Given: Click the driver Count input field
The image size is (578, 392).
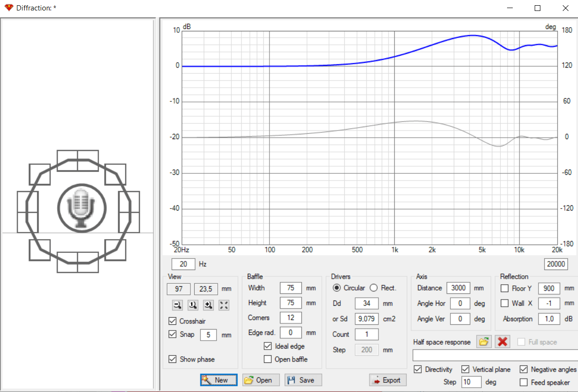Looking at the screenshot, I should [367, 334].
